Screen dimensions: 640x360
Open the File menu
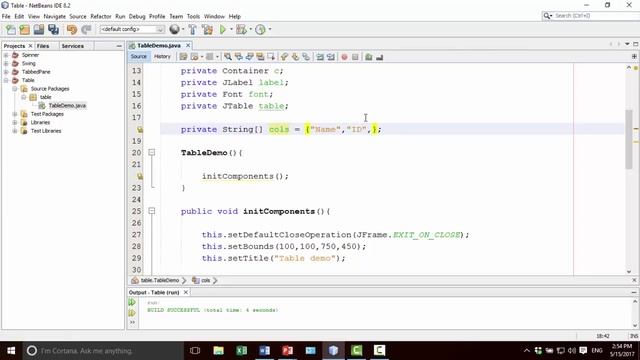pyautogui.click(x=6, y=16)
